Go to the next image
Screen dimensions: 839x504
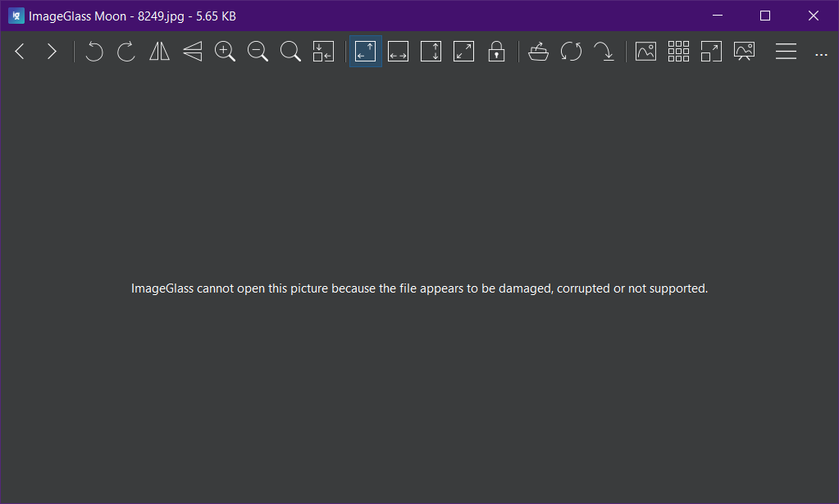[52, 51]
